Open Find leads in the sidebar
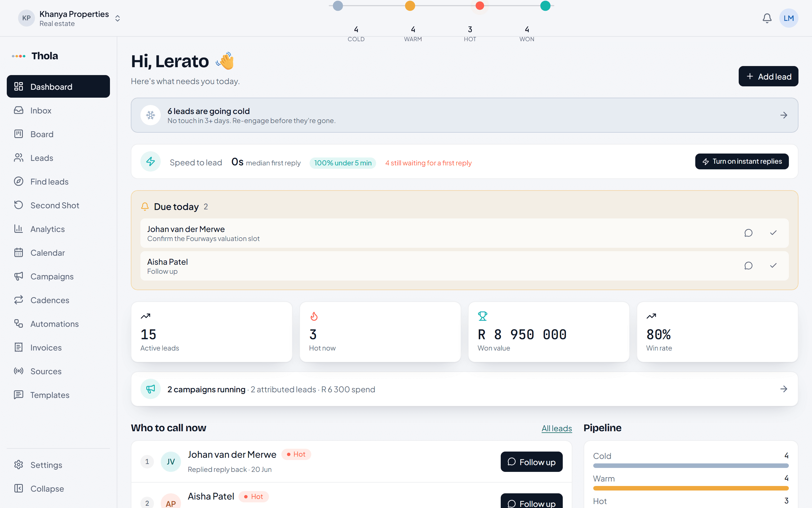The width and height of the screenshot is (812, 508). pyautogui.click(x=58, y=181)
